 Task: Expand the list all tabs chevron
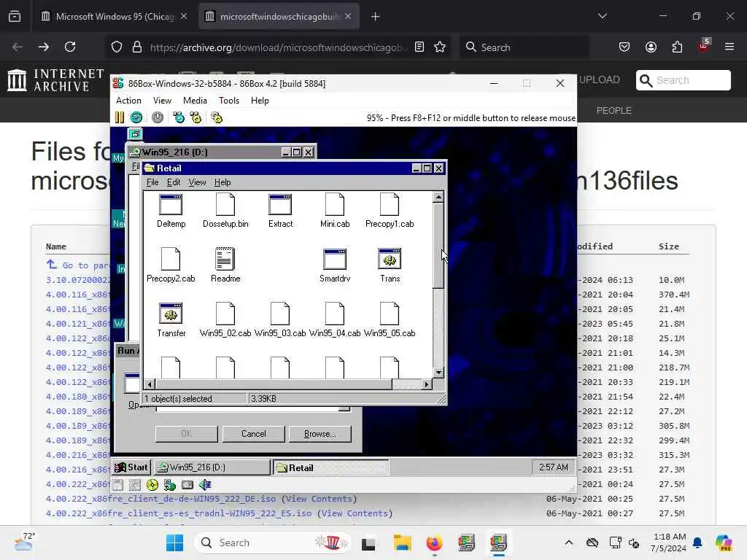[x=602, y=16]
